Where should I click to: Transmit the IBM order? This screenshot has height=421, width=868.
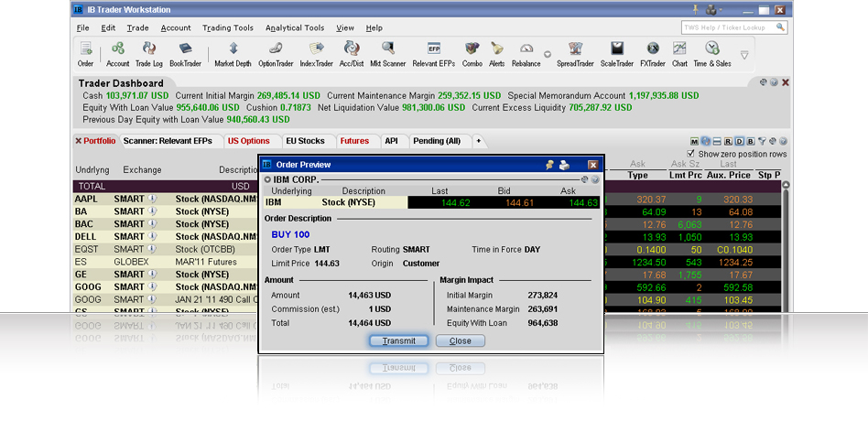click(x=398, y=340)
